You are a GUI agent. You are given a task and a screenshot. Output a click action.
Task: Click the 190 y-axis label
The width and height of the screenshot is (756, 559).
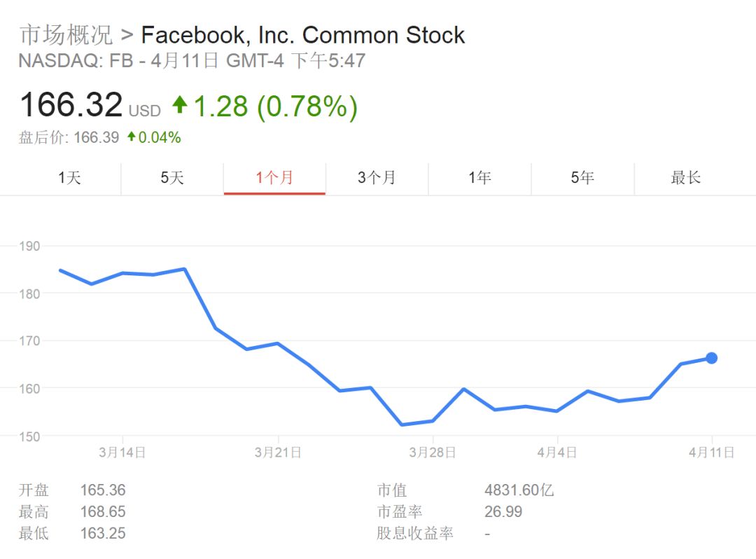pyautogui.click(x=29, y=246)
